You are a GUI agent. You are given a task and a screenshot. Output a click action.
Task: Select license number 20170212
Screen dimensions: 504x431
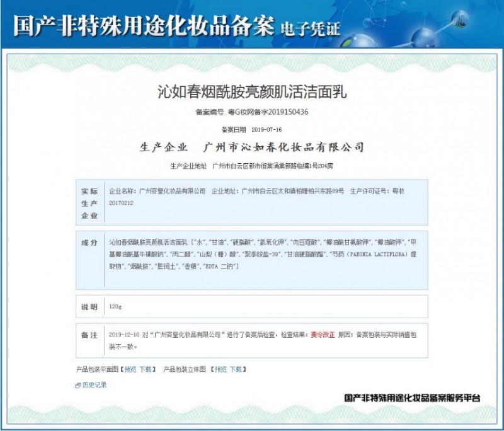(121, 203)
